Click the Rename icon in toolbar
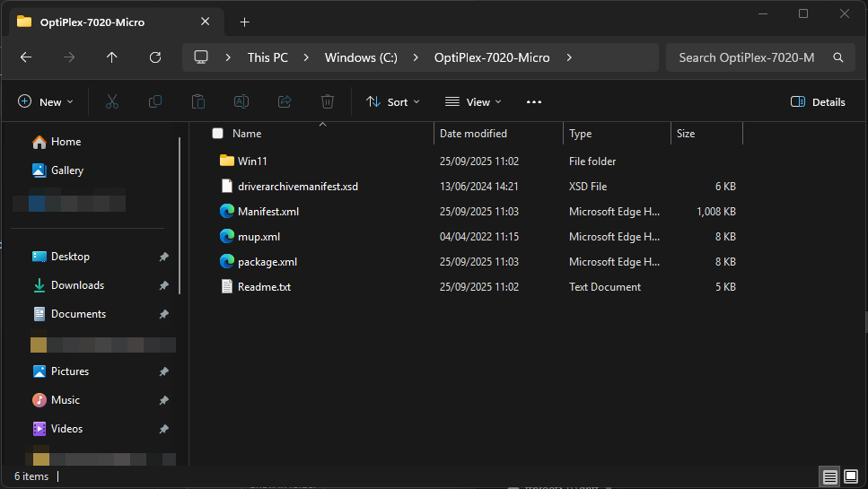868x489 pixels. tap(241, 102)
